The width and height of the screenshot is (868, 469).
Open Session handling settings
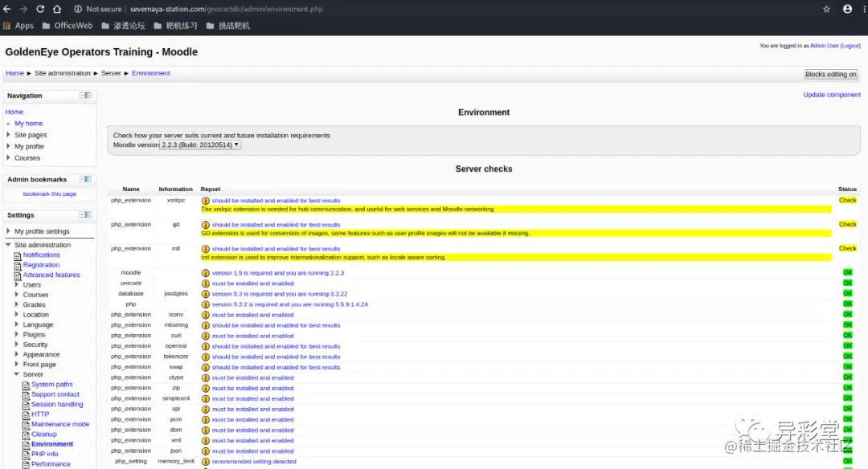pyautogui.click(x=57, y=404)
